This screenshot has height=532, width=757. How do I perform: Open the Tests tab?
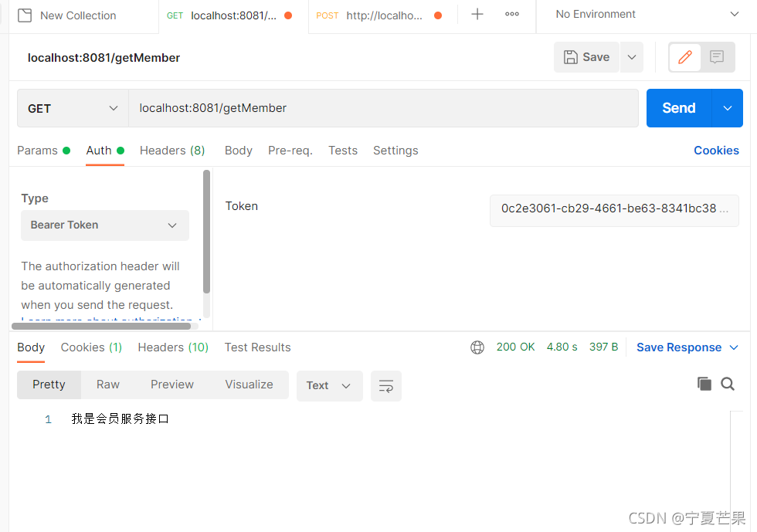[343, 151]
